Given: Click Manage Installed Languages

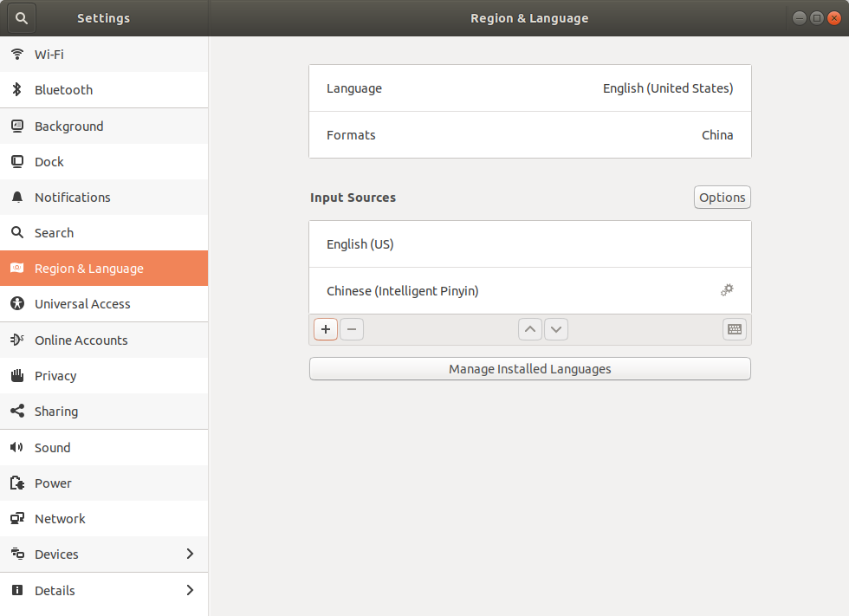Looking at the screenshot, I should point(529,368).
